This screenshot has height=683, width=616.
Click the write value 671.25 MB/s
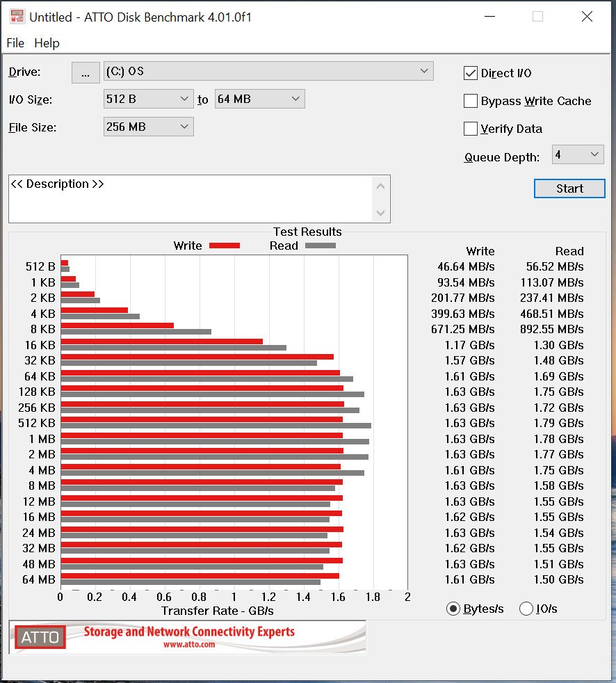pos(463,329)
